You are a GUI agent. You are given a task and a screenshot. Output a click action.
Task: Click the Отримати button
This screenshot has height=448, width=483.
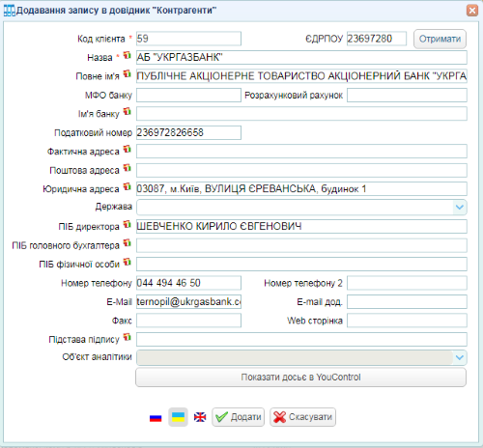pyautogui.click(x=440, y=39)
